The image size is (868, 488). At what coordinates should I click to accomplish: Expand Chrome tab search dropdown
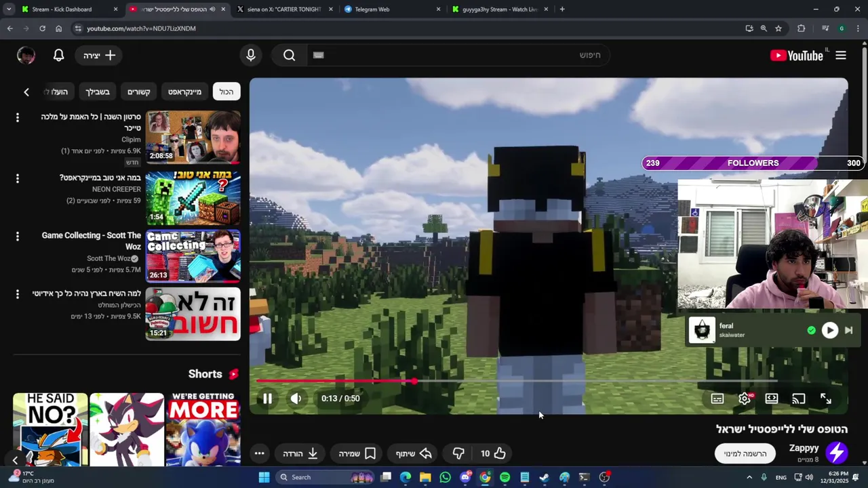coord(9,9)
